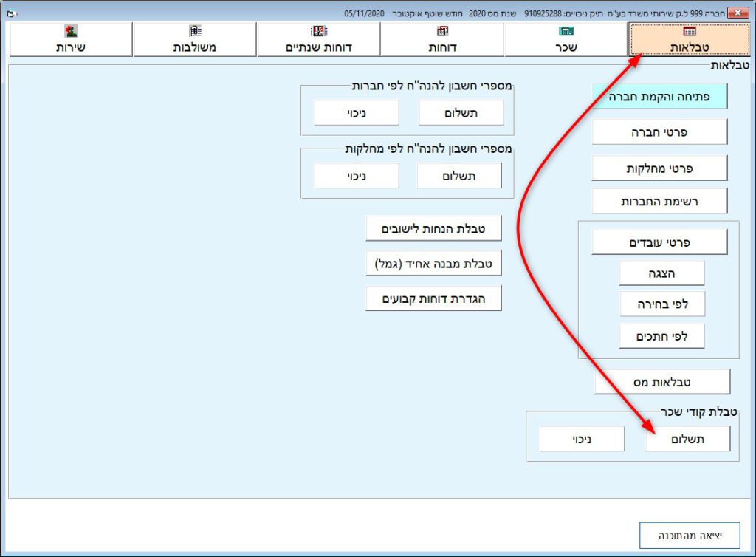The height and width of the screenshot is (557, 756).
Task: Click the דוחות tab icon
Action: [x=442, y=31]
